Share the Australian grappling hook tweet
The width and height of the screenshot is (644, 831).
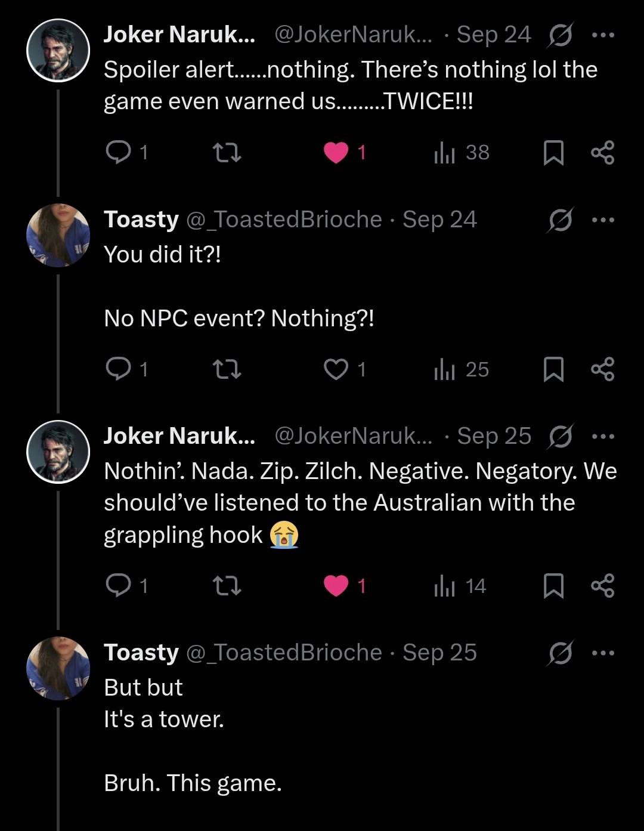[602, 586]
